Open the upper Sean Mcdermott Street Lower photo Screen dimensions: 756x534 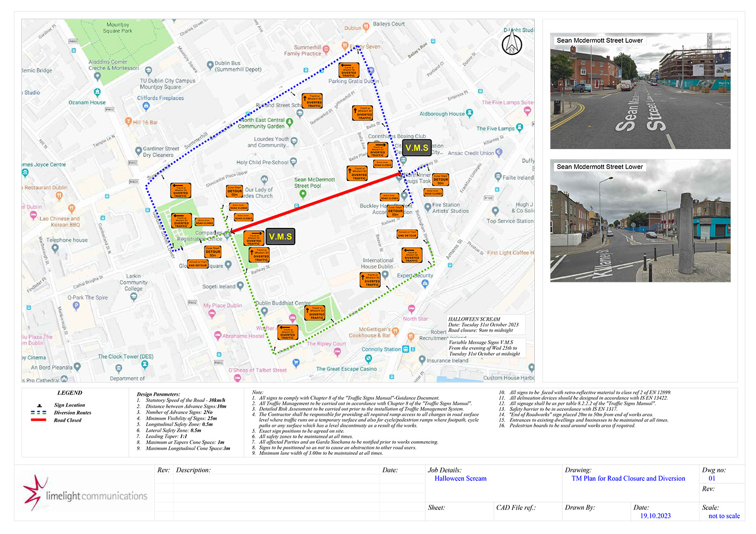point(640,91)
